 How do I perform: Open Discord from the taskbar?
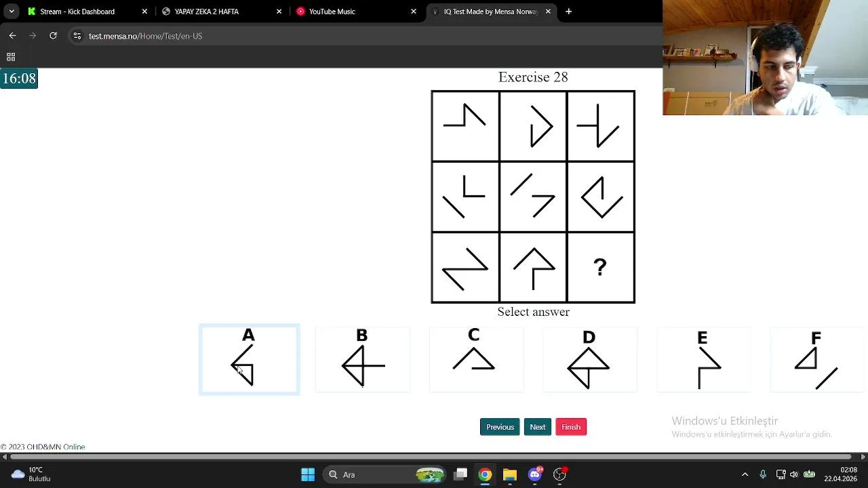[535, 474]
